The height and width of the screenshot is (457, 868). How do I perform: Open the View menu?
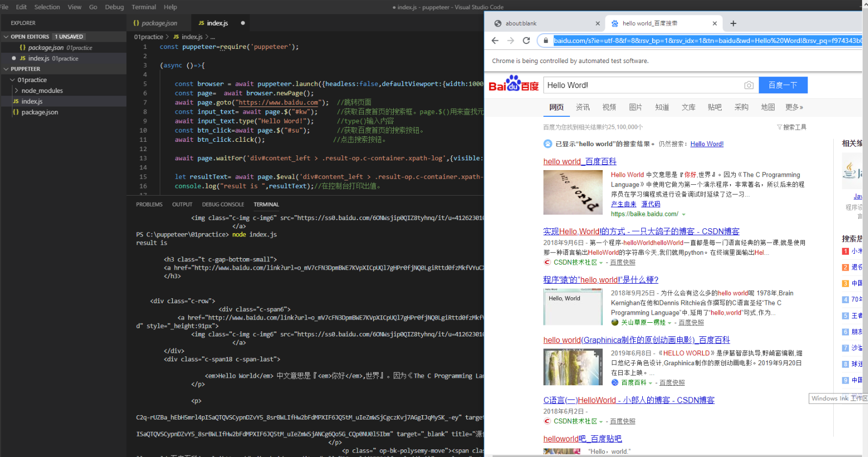pos(75,7)
